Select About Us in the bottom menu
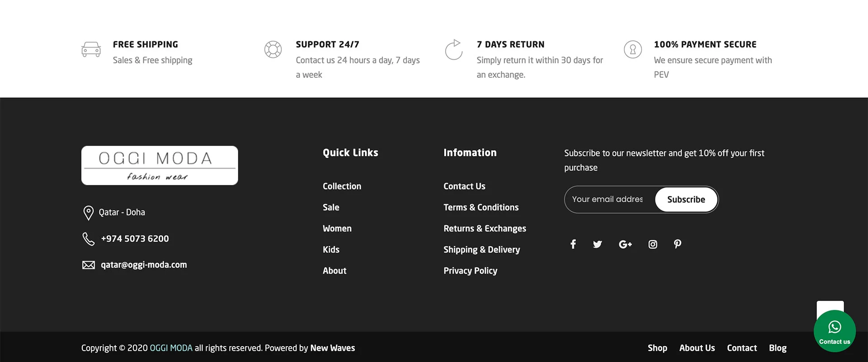Viewport: 868px width, 362px height. [x=697, y=348]
